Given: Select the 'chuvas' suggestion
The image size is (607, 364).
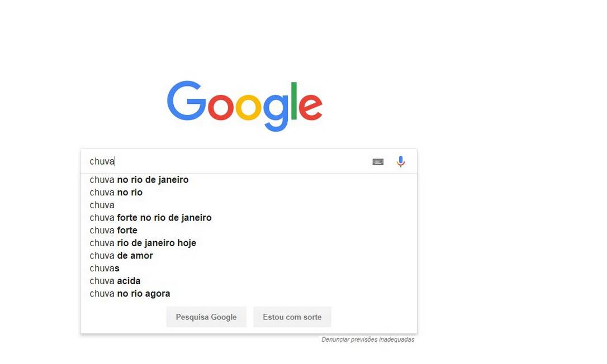Looking at the screenshot, I should tap(105, 269).
